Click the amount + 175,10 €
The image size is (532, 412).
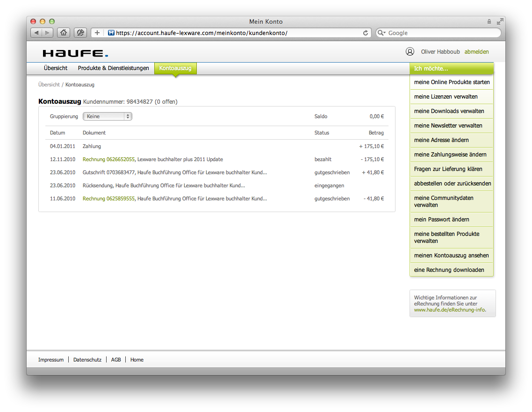pos(372,147)
